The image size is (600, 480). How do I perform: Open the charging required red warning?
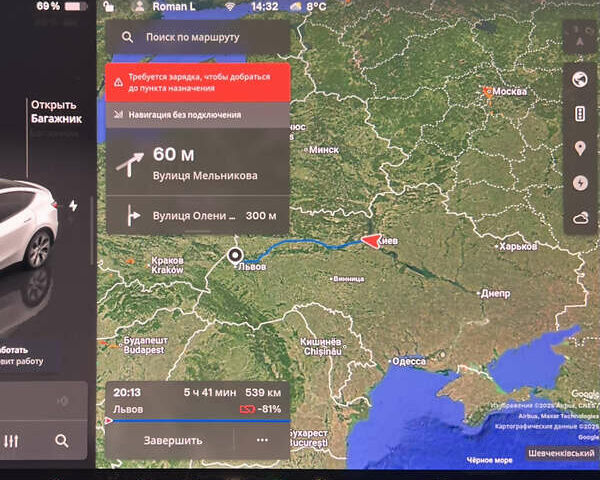point(198,81)
